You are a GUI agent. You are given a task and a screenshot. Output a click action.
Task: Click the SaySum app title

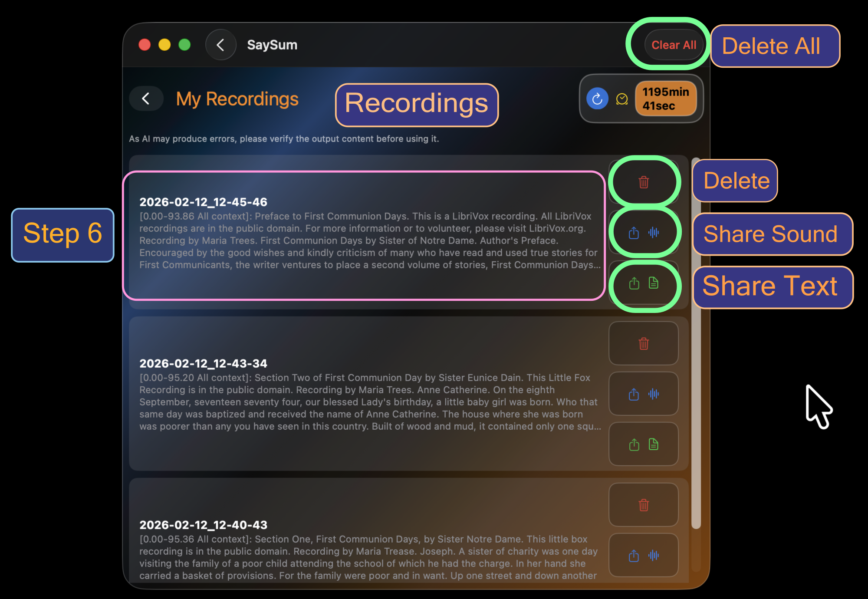(x=272, y=45)
